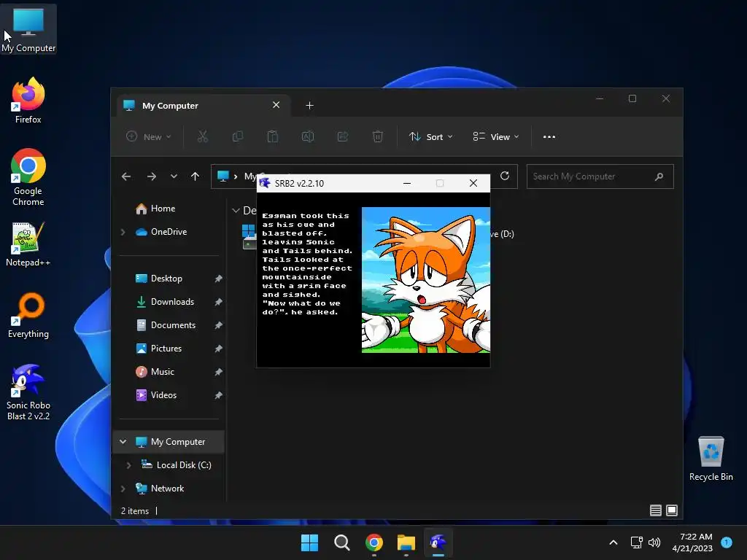Viewport: 747px width, 560px height.
Task: Click the Paste clipboard icon in toolbar
Action: click(x=273, y=136)
